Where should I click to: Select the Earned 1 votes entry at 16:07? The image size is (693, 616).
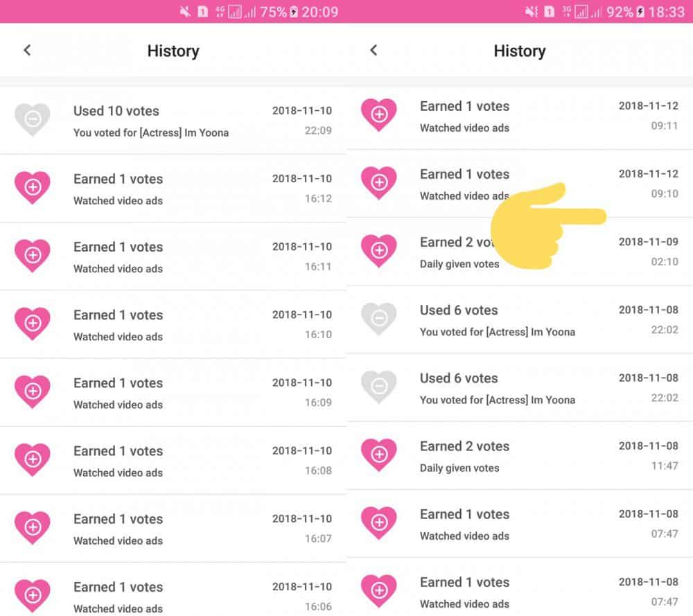click(x=173, y=528)
